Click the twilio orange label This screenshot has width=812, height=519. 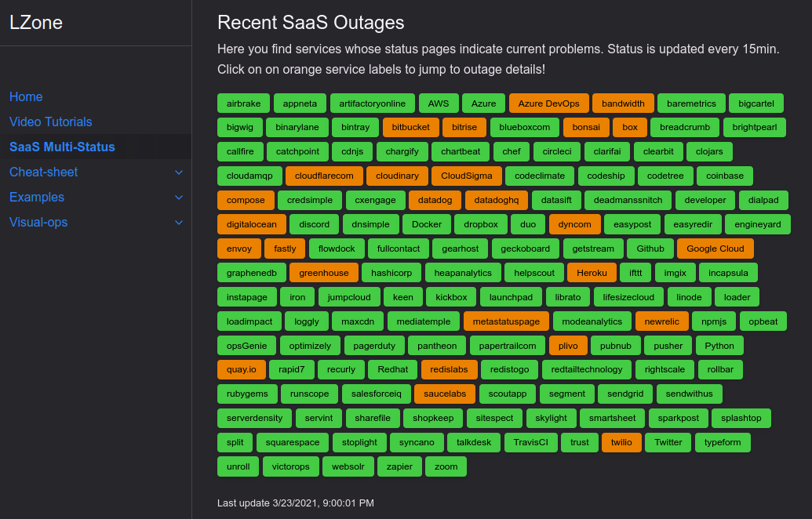pos(621,442)
